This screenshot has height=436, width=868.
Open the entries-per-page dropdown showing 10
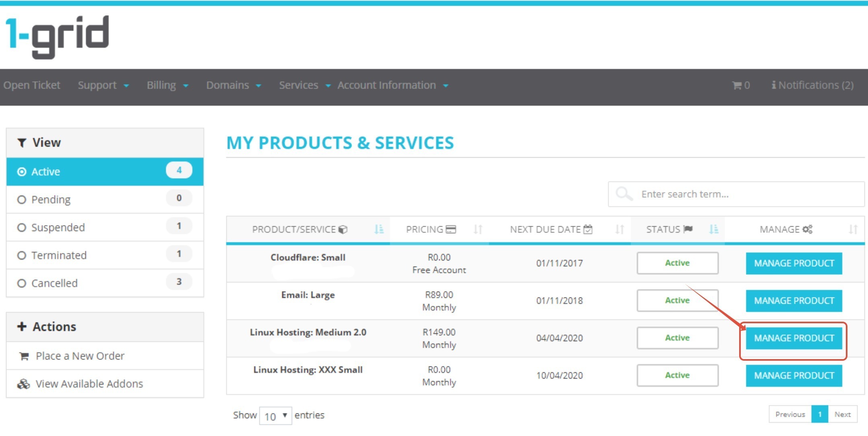tap(275, 416)
